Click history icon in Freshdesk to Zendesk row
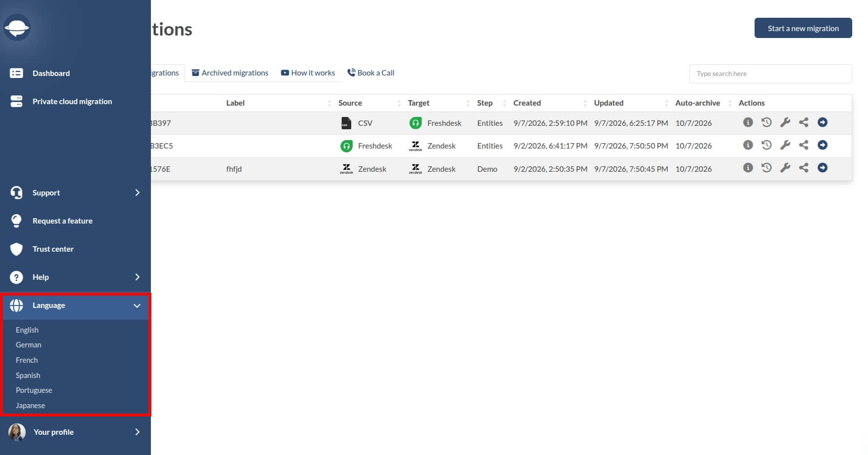Viewport: 868px width, 455px height. [766, 145]
